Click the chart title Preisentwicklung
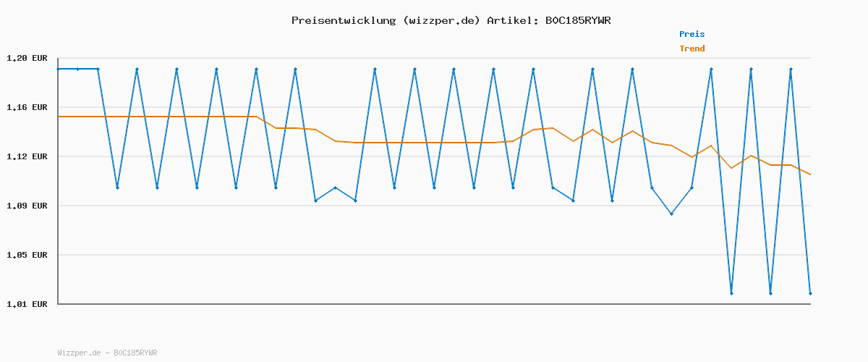This screenshot has height=362, width=868. (x=343, y=20)
